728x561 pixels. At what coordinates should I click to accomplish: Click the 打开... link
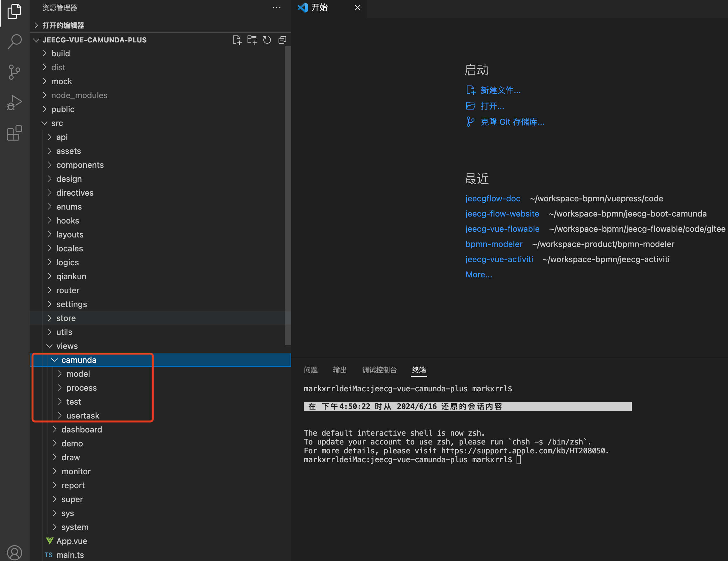coord(492,106)
